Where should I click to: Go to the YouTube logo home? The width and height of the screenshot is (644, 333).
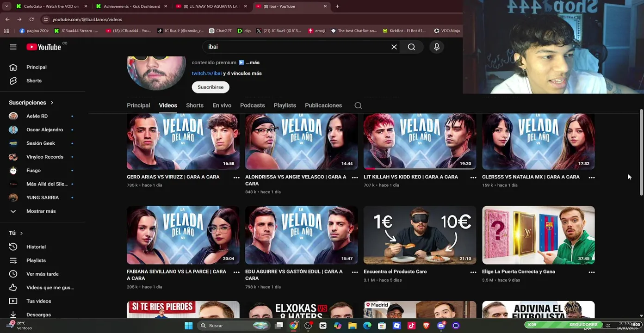click(x=43, y=47)
